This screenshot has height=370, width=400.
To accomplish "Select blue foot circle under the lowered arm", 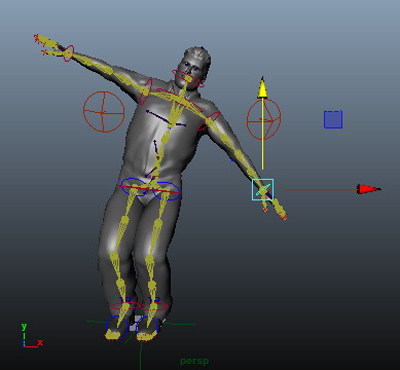I will 147,327.
